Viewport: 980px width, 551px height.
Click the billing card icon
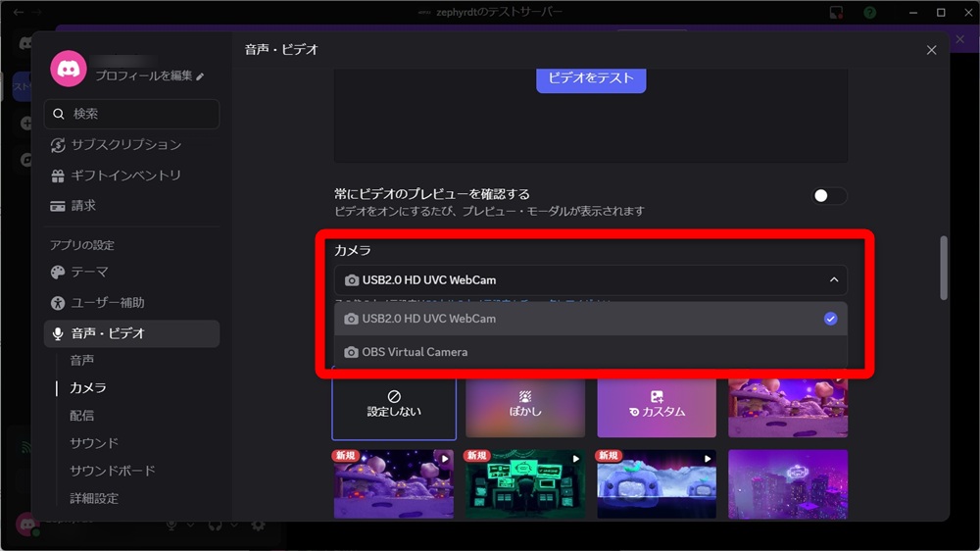tap(58, 206)
